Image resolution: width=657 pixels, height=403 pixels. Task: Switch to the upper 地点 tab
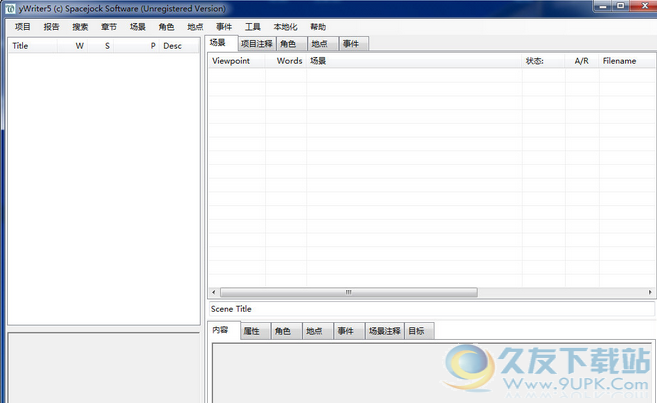(323, 44)
